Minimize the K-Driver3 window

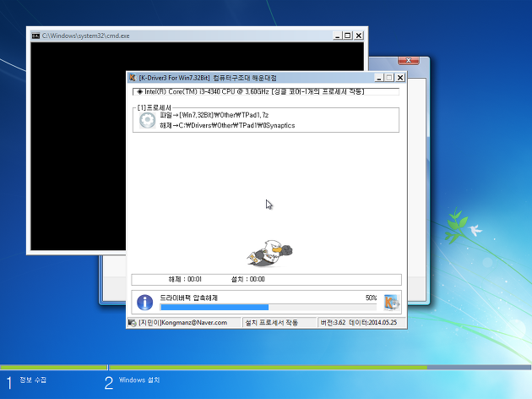coord(379,78)
